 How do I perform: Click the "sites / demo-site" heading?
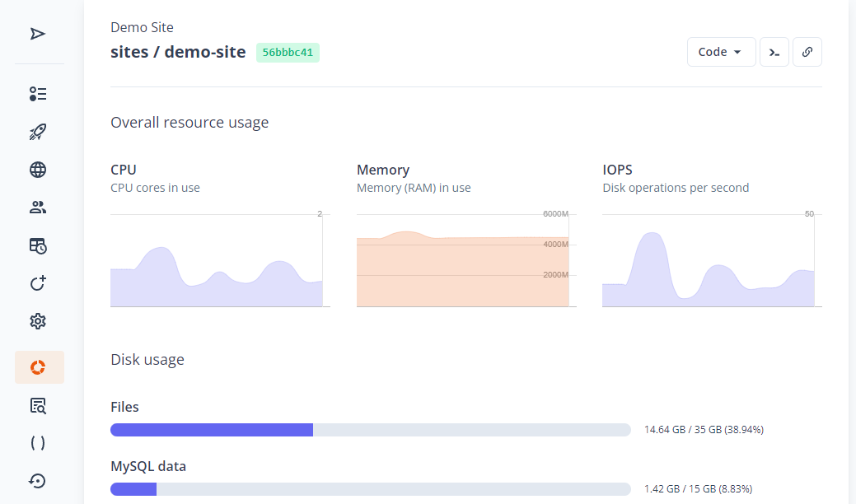pyautogui.click(x=178, y=52)
